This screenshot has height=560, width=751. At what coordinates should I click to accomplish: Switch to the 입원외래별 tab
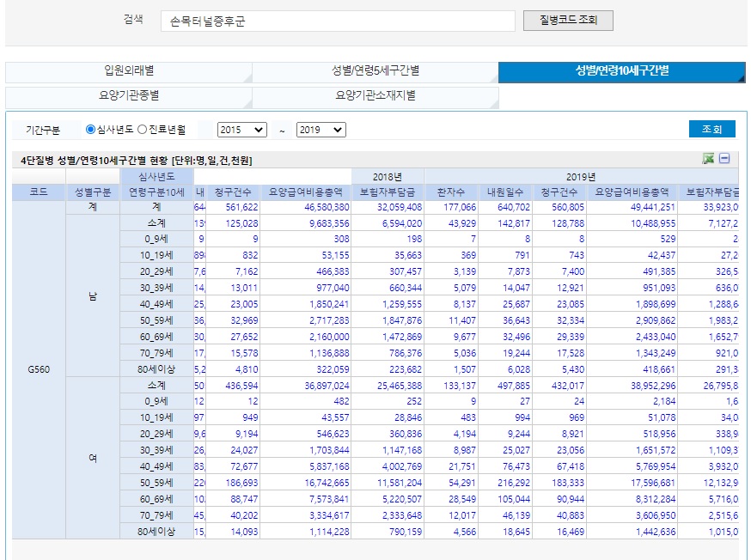(129, 72)
